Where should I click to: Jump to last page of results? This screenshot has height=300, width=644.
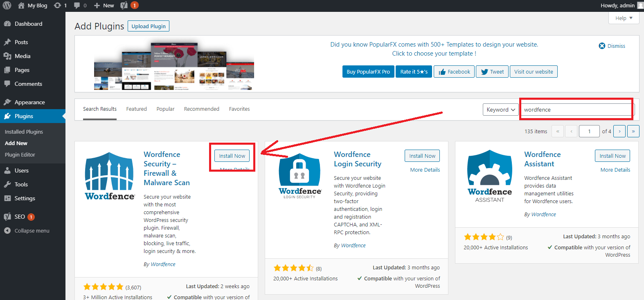(x=633, y=131)
